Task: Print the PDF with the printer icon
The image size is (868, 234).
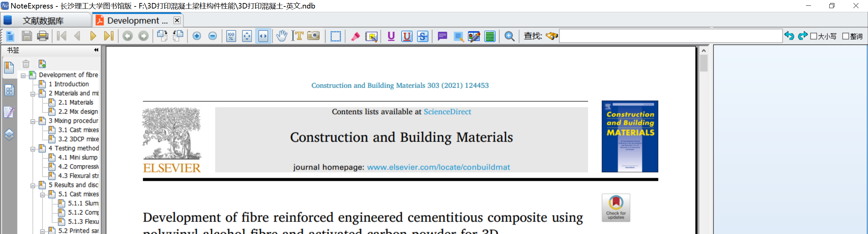Action: click(x=43, y=36)
